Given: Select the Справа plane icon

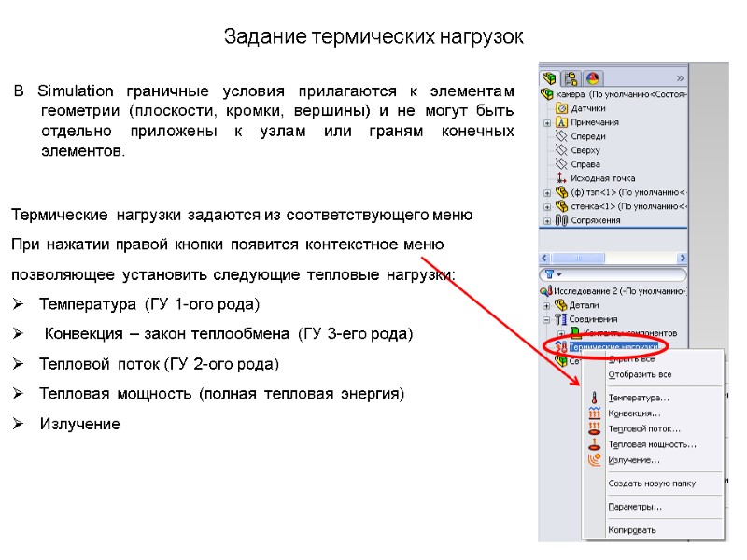Looking at the screenshot, I should (x=562, y=164).
